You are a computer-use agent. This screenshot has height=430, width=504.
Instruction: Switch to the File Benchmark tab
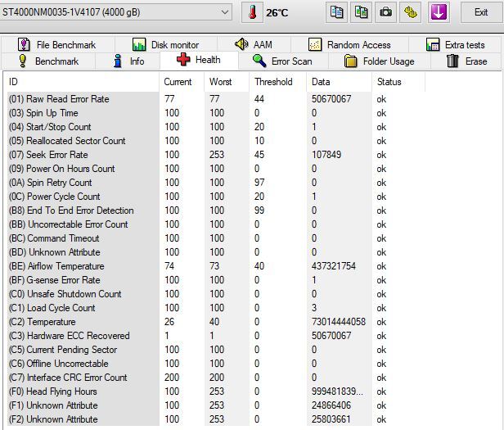pyautogui.click(x=58, y=44)
